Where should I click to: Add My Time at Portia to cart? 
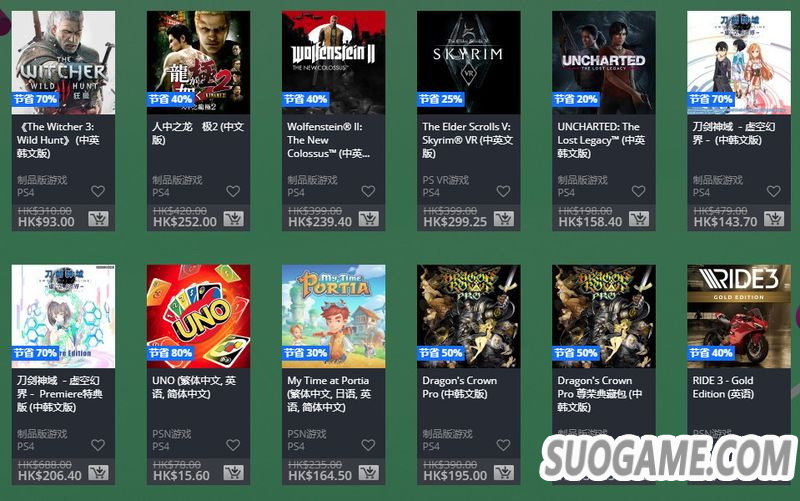(x=368, y=472)
